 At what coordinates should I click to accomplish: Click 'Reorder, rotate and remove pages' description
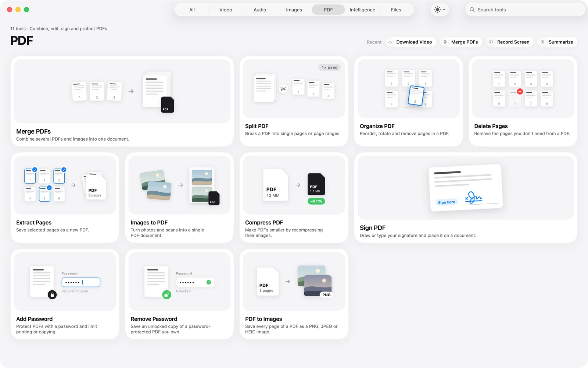pos(405,134)
